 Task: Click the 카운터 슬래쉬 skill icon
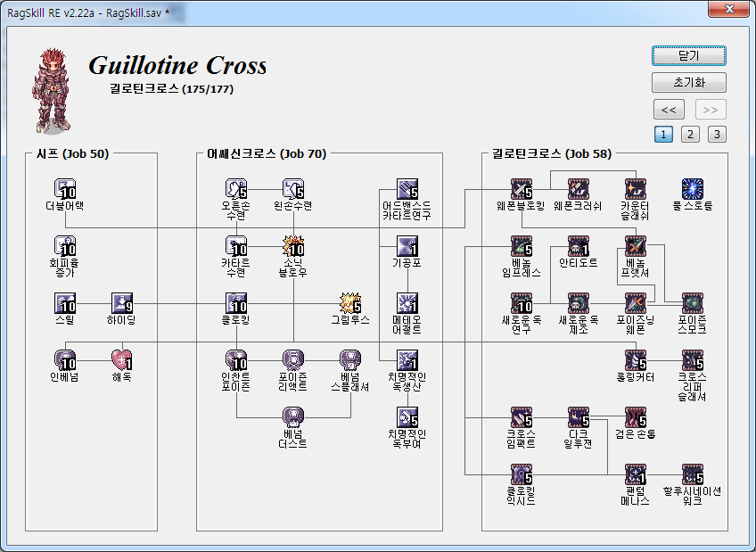point(636,189)
